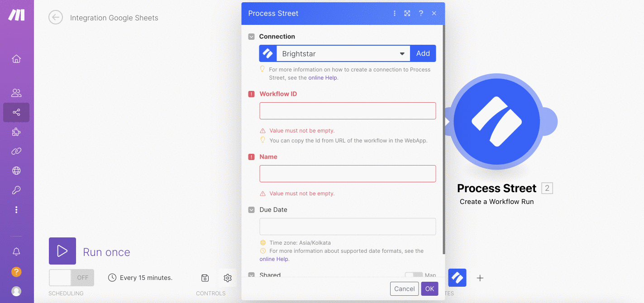
Task: Expand dialog to full screen icon
Action: (407, 14)
